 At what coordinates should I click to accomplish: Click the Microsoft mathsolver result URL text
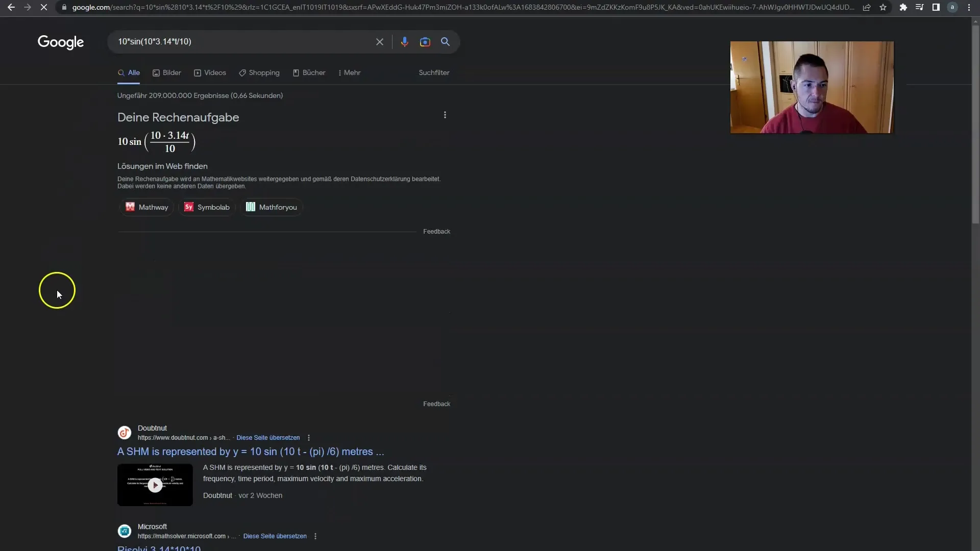point(187,536)
